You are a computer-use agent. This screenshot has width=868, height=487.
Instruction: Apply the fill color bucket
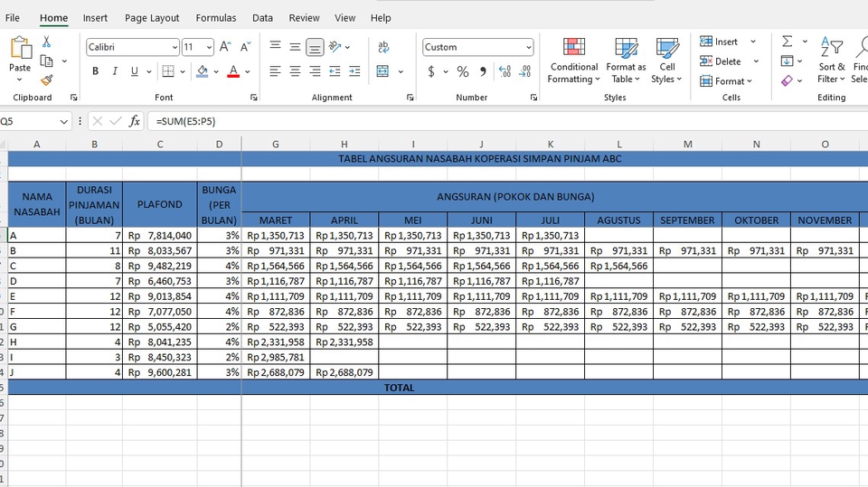(202, 71)
